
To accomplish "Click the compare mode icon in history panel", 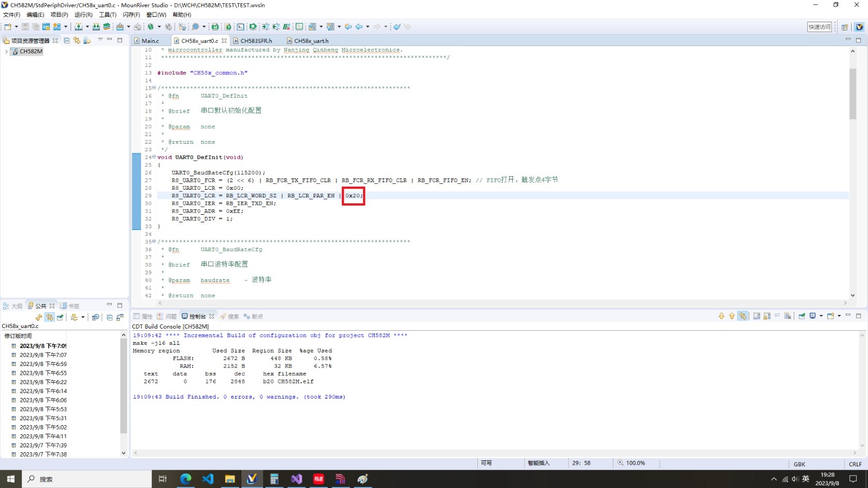I will 120,317.
